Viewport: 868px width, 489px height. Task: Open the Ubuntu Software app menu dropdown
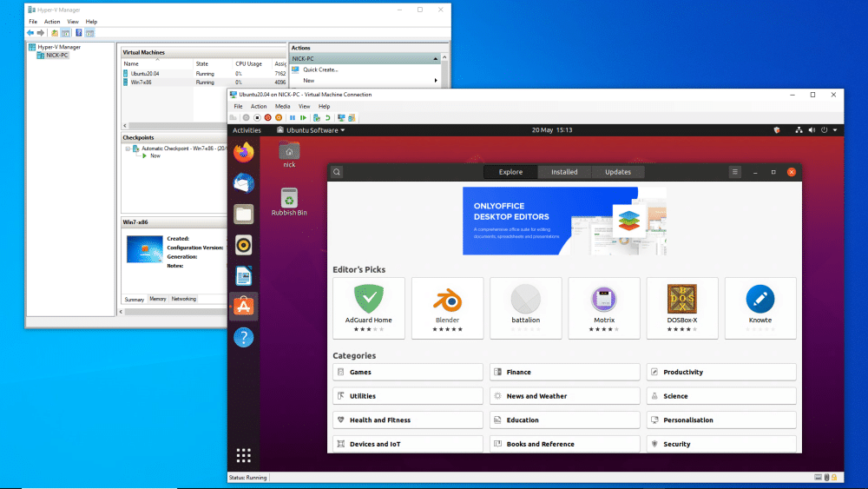(310, 130)
